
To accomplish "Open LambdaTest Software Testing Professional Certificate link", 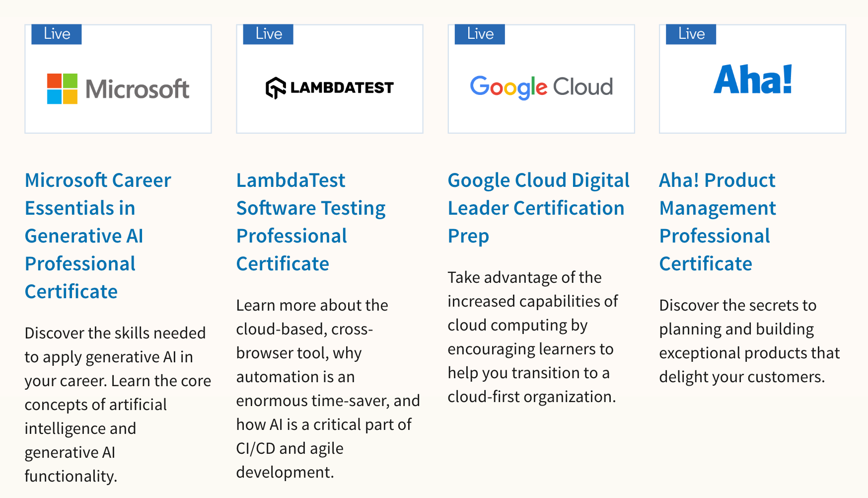I will tap(311, 222).
